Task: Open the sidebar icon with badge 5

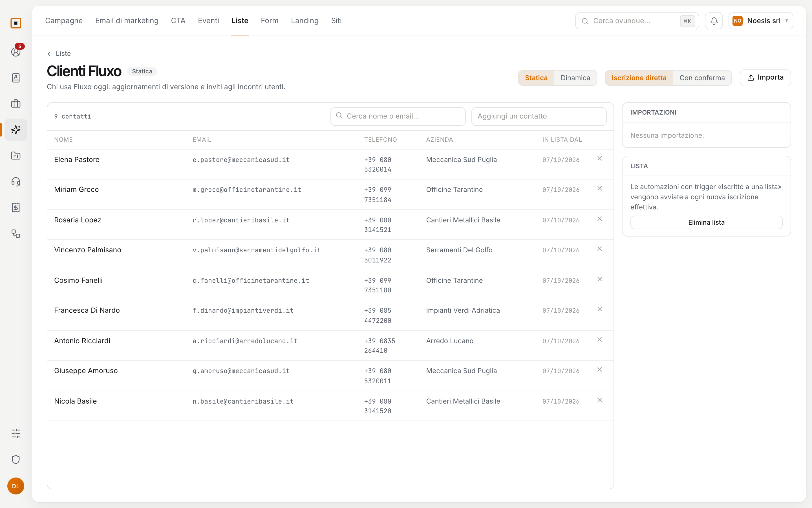Action: (16, 52)
